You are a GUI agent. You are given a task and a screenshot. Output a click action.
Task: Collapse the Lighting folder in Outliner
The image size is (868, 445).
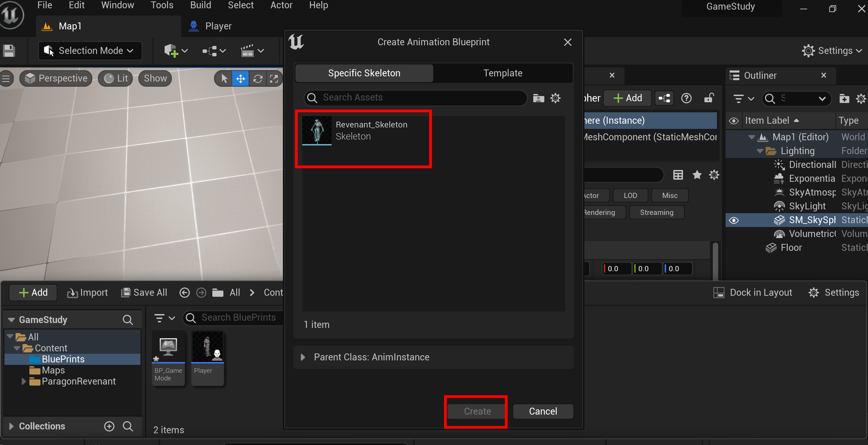click(x=760, y=151)
